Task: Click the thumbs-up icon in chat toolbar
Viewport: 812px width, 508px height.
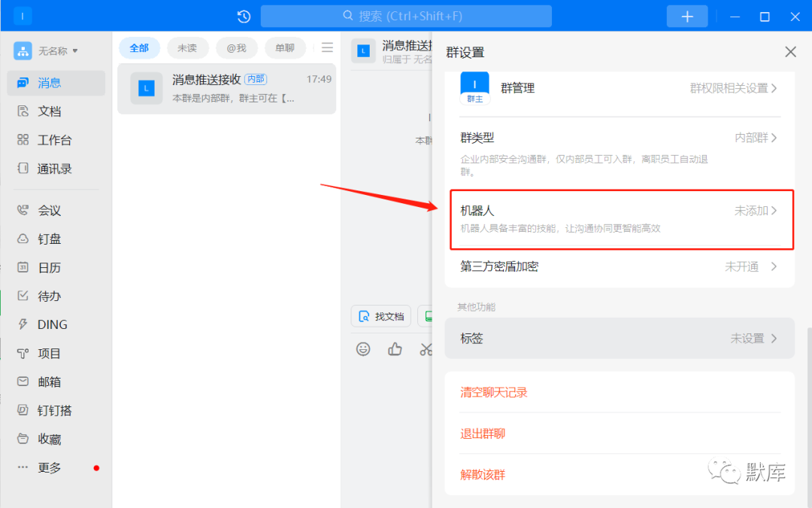Action: coord(395,349)
